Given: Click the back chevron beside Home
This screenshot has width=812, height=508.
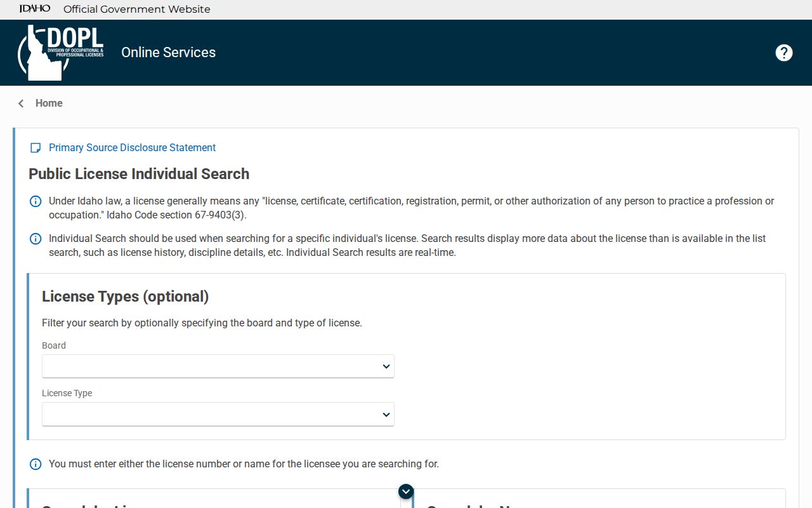Looking at the screenshot, I should (x=21, y=104).
